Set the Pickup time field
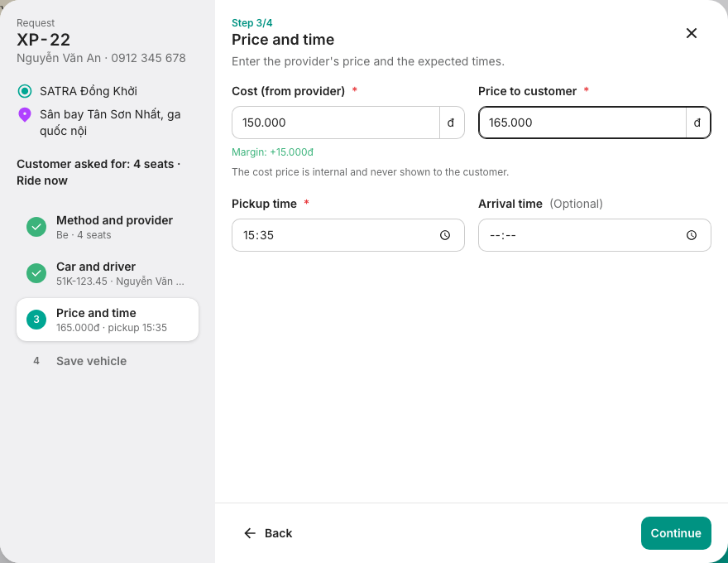 [347, 235]
